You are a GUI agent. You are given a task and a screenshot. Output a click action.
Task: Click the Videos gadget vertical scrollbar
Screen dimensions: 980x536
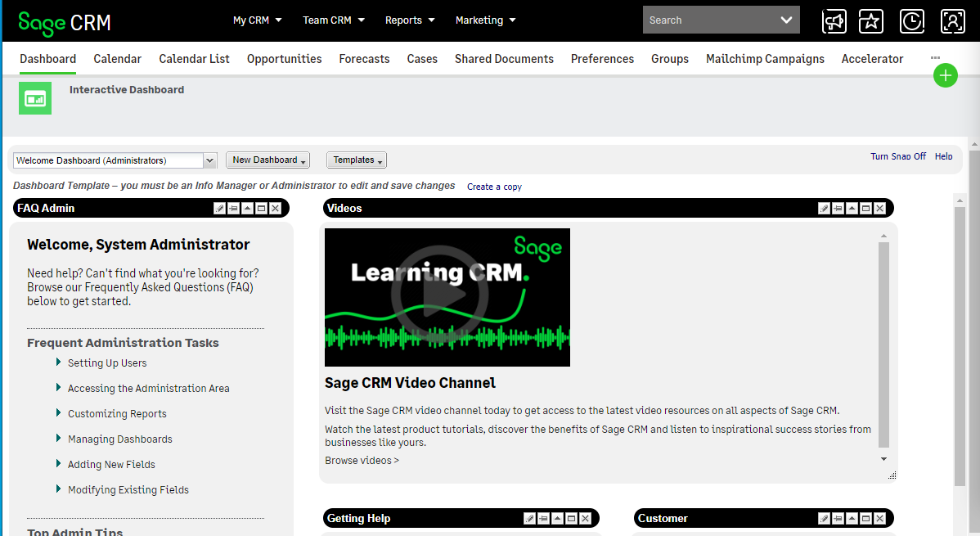pyautogui.click(x=883, y=345)
